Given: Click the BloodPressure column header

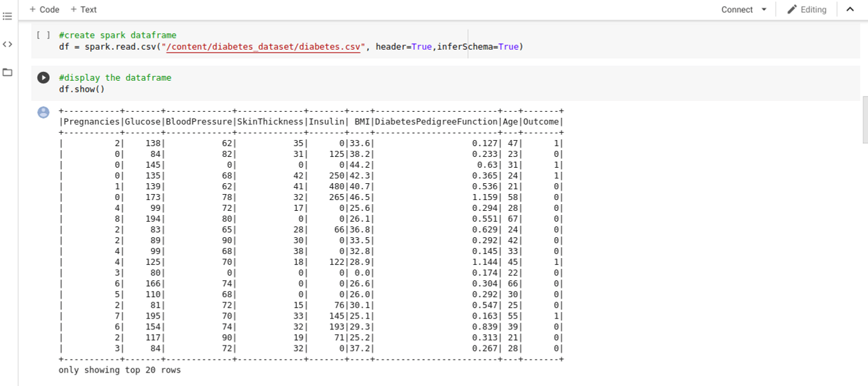Looking at the screenshot, I should pos(199,122).
